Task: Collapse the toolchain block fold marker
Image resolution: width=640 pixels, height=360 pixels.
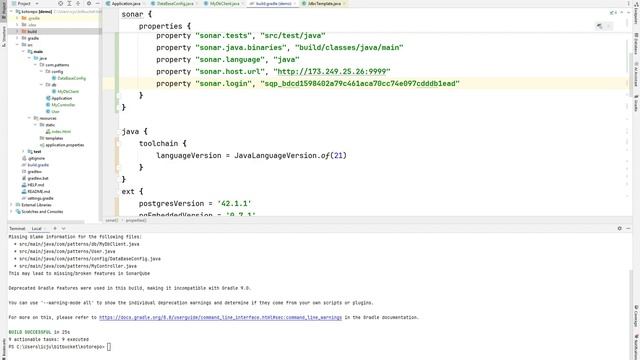Action: pyautogui.click(x=118, y=144)
